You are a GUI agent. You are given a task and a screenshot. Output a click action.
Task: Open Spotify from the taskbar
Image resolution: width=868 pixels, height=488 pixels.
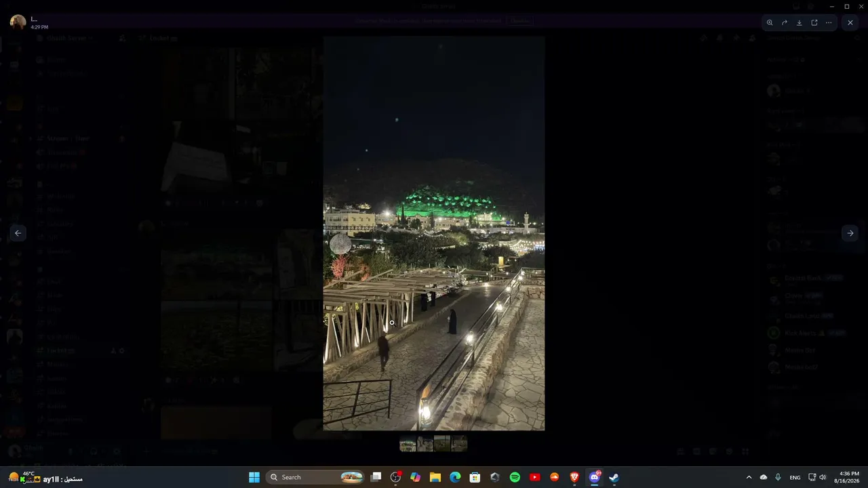[x=515, y=477]
